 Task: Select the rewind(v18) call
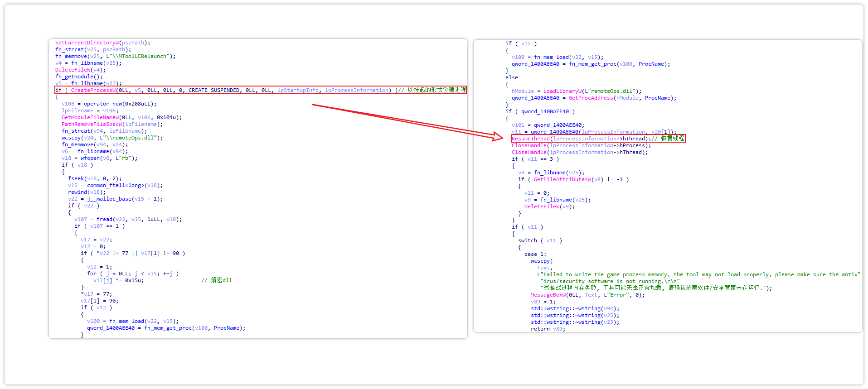coord(87,192)
